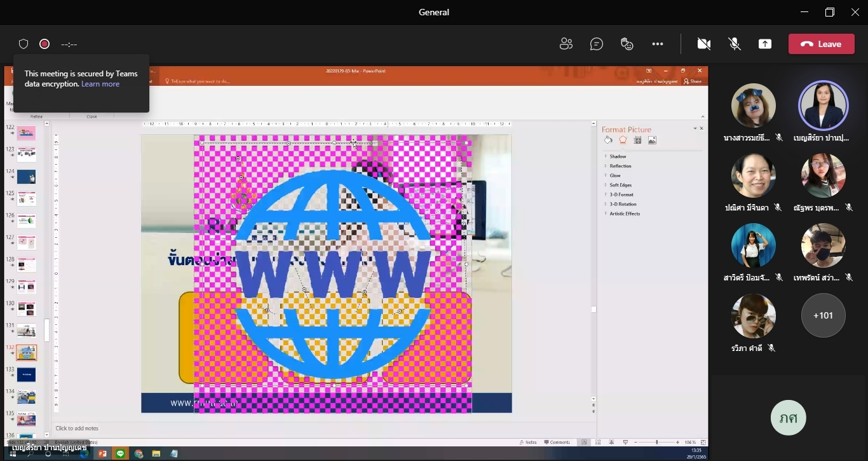Click the LINE app taskbar icon
Image resolution: width=868 pixels, height=461 pixels.
click(x=120, y=453)
